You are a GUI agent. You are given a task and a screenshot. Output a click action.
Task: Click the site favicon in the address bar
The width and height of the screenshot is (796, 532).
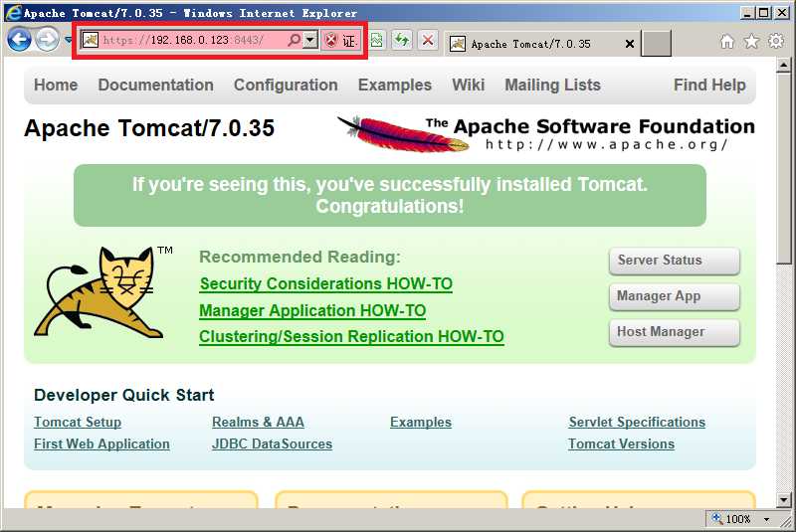tap(91, 40)
